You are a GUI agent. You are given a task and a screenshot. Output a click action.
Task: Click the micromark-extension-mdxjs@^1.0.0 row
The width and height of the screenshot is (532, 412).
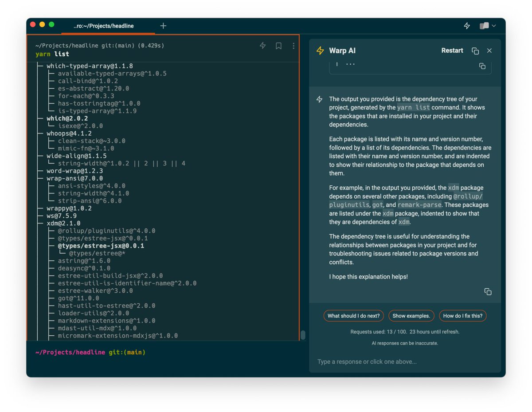117,336
